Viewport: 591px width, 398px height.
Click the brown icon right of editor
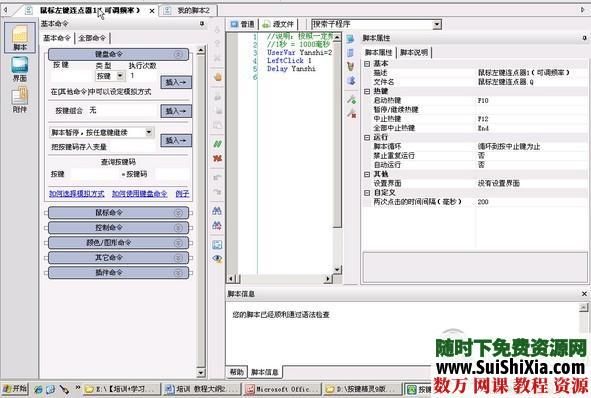pyautogui.click(x=351, y=66)
